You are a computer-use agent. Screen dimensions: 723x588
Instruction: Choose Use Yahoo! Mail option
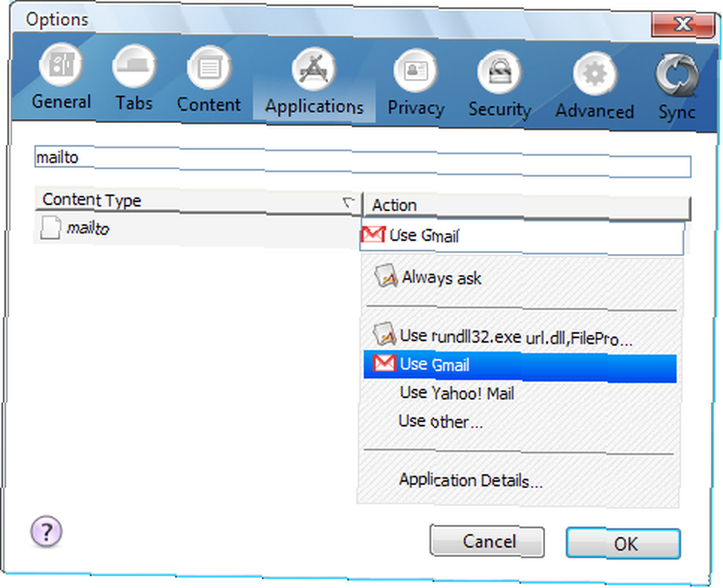coord(520,393)
